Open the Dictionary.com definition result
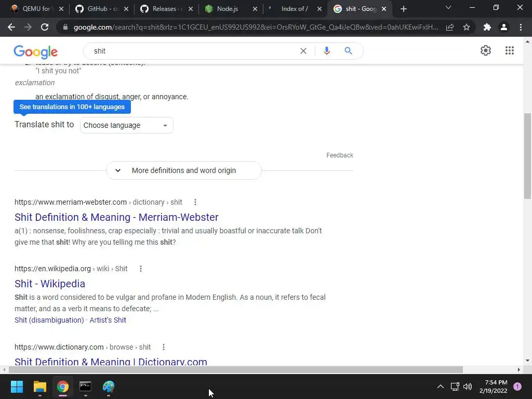Screen dimensions: 532x399 (x=111, y=362)
